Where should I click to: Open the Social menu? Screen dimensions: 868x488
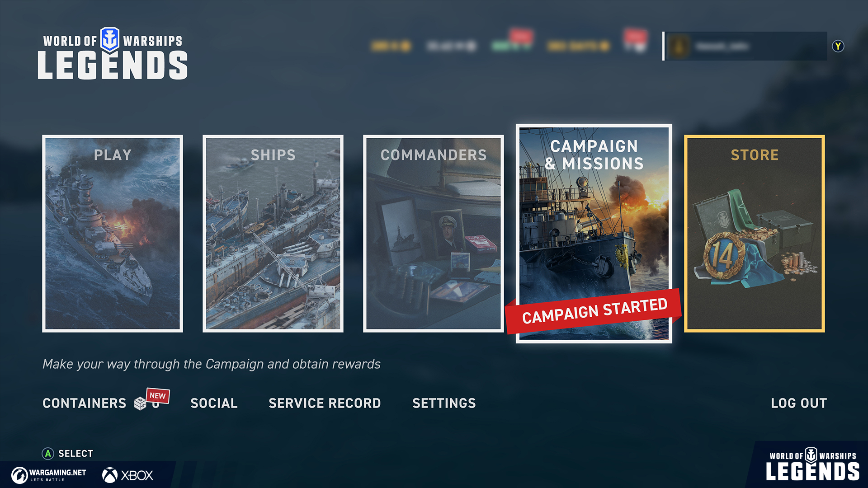[x=214, y=403]
